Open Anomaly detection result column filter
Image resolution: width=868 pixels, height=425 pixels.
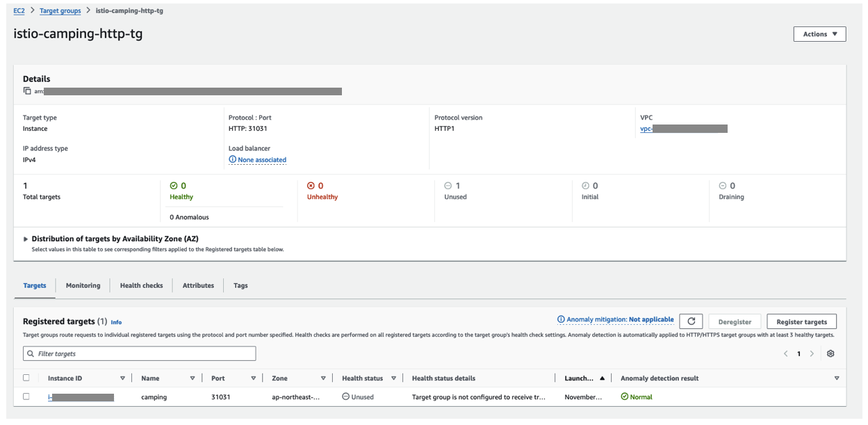point(836,378)
